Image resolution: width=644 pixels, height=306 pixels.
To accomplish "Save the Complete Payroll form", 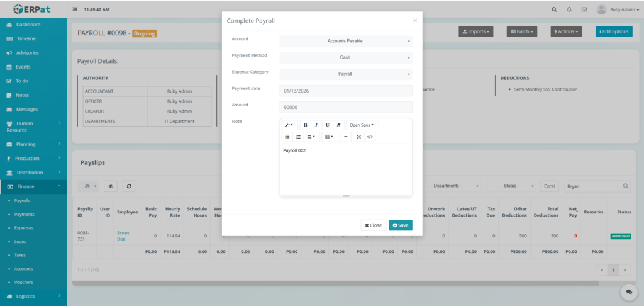I will click(400, 225).
